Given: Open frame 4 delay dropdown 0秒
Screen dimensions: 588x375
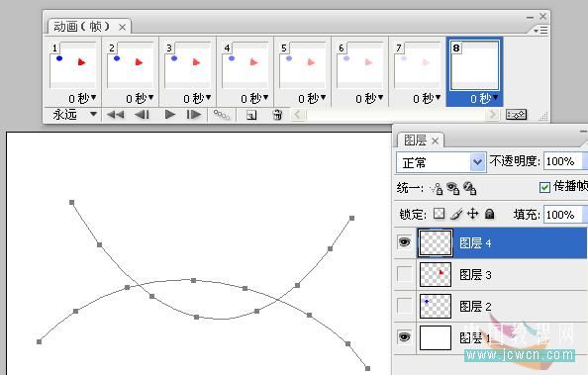Looking at the screenshot, I should tap(254, 99).
